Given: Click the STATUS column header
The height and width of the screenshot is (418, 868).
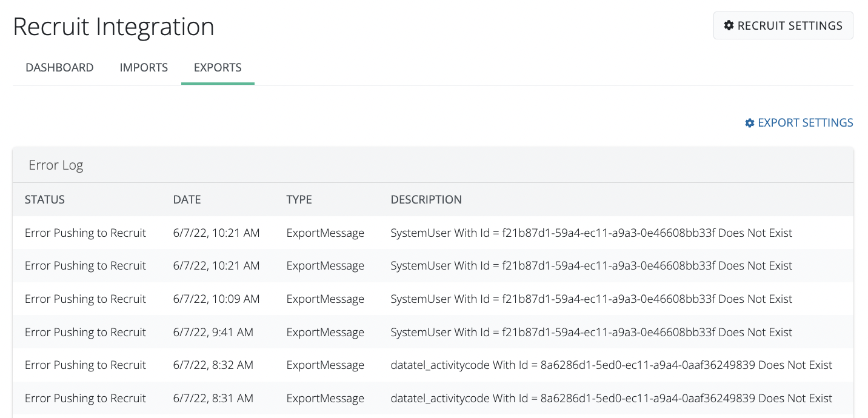Looking at the screenshot, I should point(45,199).
